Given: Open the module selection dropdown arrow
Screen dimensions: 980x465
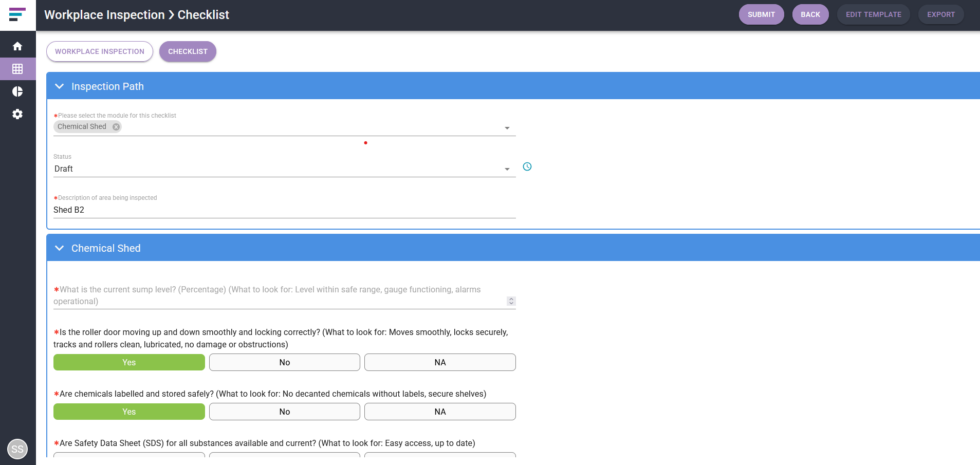Looking at the screenshot, I should pyautogui.click(x=507, y=128).
